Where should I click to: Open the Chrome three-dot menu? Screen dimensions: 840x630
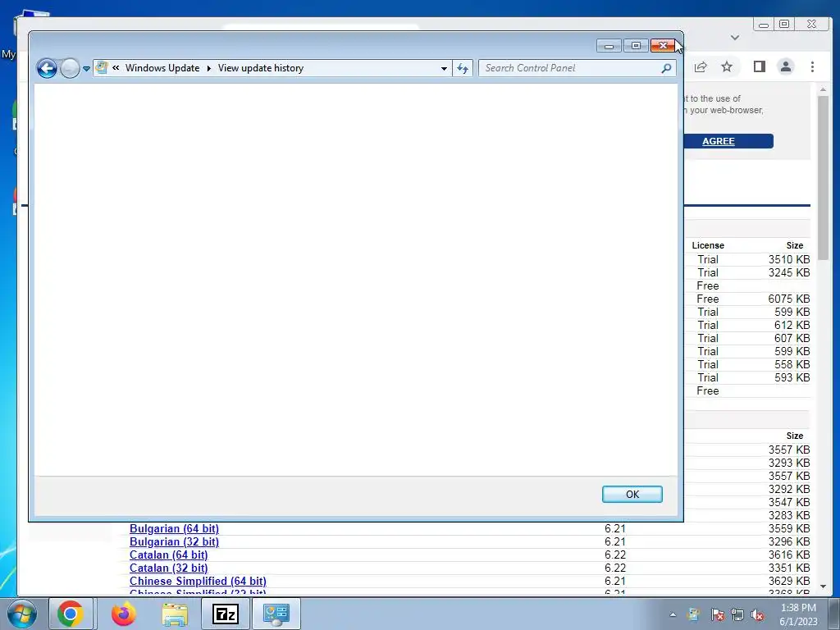click(812, 66)
